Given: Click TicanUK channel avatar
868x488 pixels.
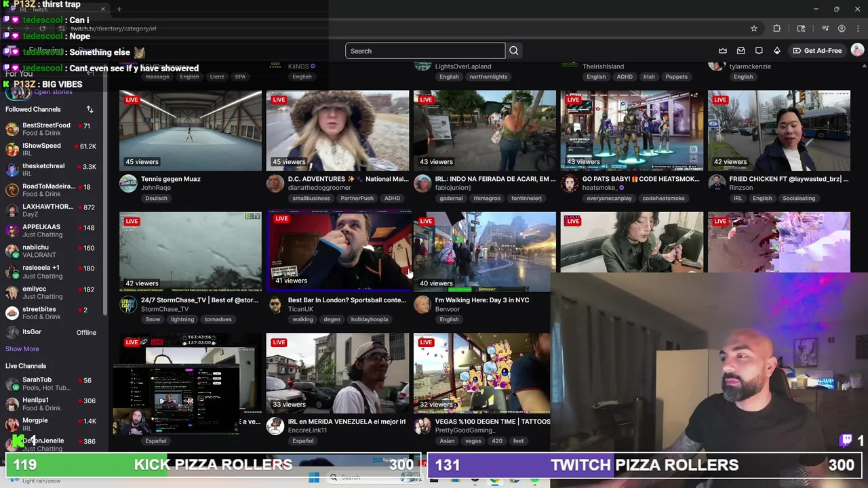Looking at the screenshot, I should [275, 304].
